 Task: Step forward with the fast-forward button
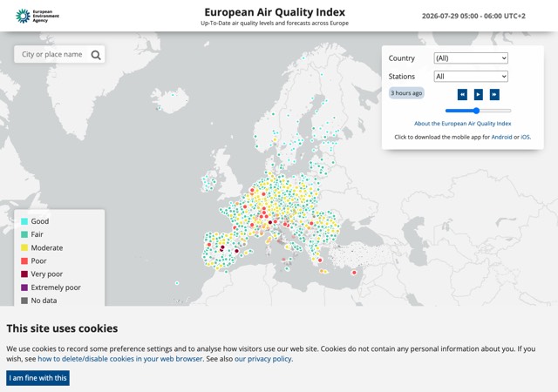(494, 95)
